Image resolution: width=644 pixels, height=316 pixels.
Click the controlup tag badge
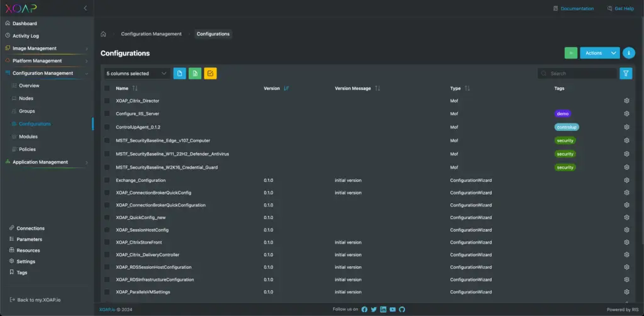[567, 127]
